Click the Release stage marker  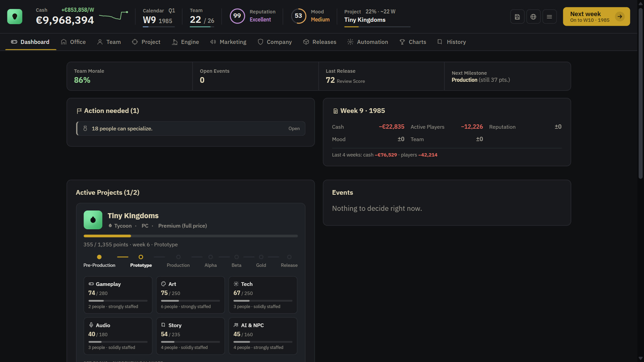(x=289, y=257)
